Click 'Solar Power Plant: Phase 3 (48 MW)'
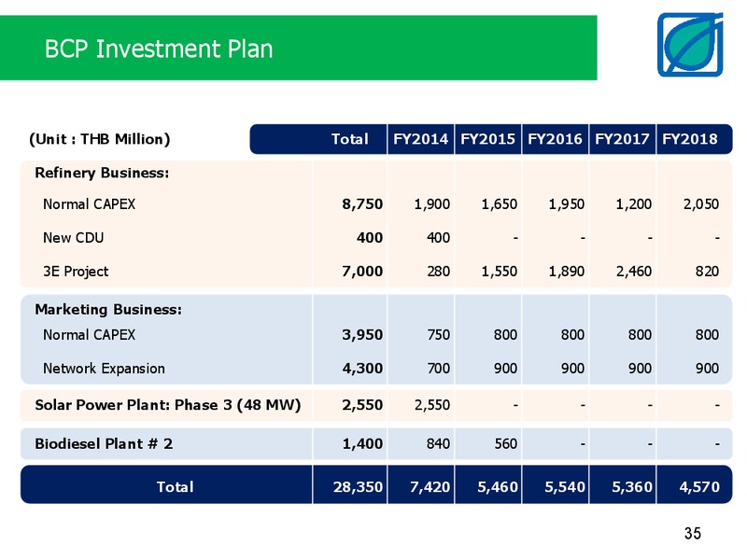Viewport: 747px width, 560px height. point(168,405)
